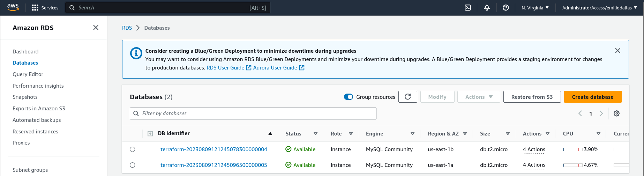This screenshot has width=644, height=176.
Task: Open the notifications bell icon
Action: (x=487, y=8)
